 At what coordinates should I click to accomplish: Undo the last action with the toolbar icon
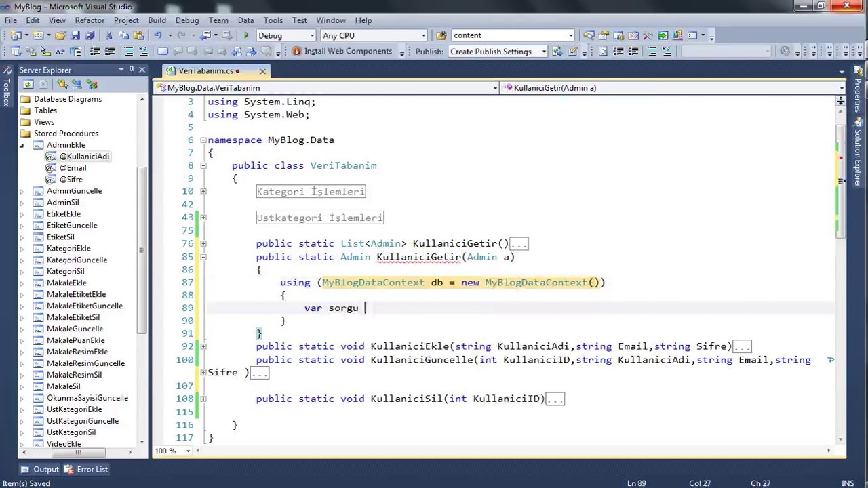pyautogui.click(x=158, y=35)
